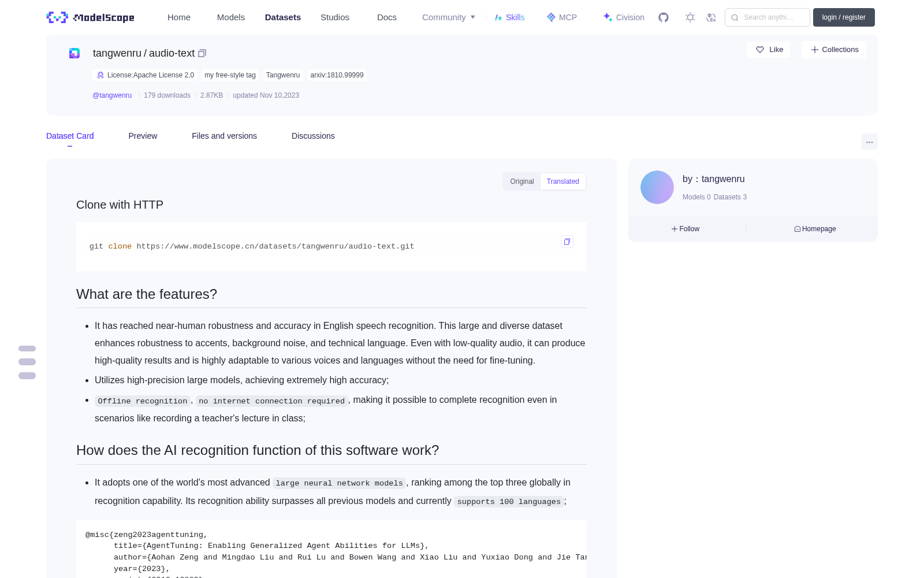Click the Tangwenru tag
Screen dimensions: 924x578
[x=283, y=75]
